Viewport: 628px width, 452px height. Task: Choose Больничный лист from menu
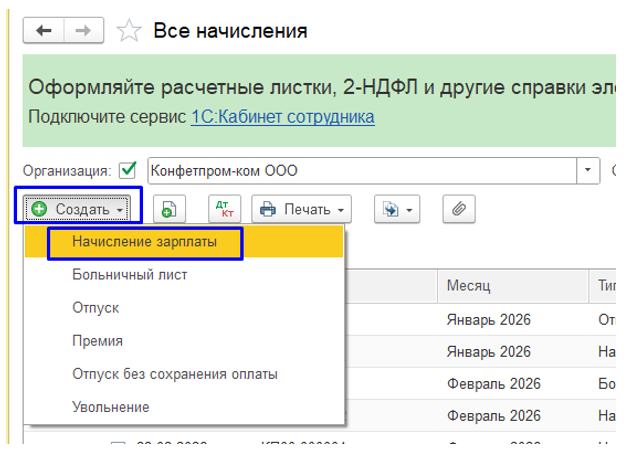(x=184, y=275)
